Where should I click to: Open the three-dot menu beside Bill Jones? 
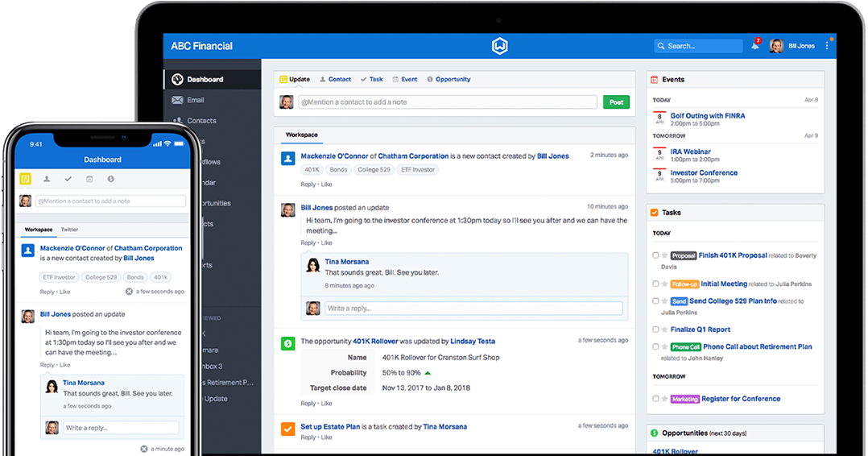pyautogui.click(x=827, y=46)
